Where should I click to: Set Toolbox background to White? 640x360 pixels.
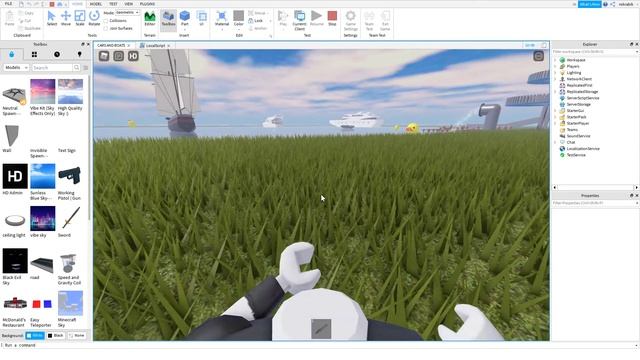click(35, 336)
